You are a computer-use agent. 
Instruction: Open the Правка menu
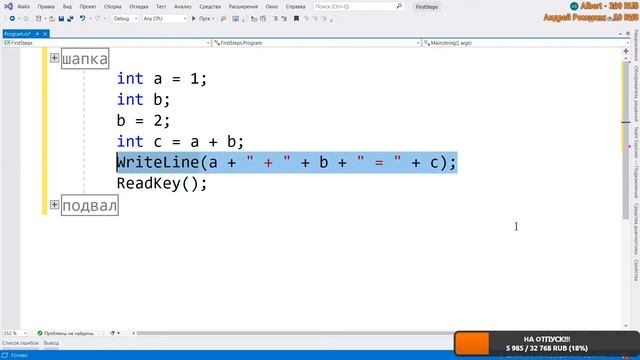pyautogui.click(x=46, y=7)
